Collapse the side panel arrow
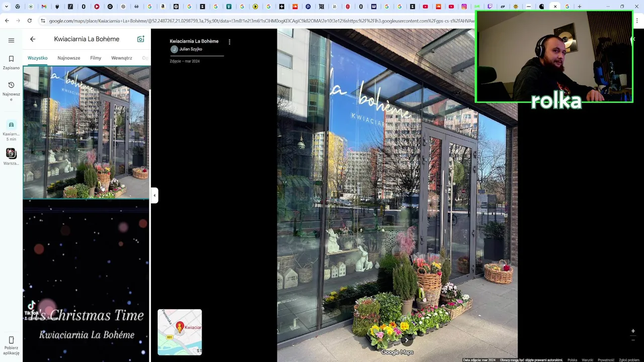644x362 pixels. tap(154, 195)
